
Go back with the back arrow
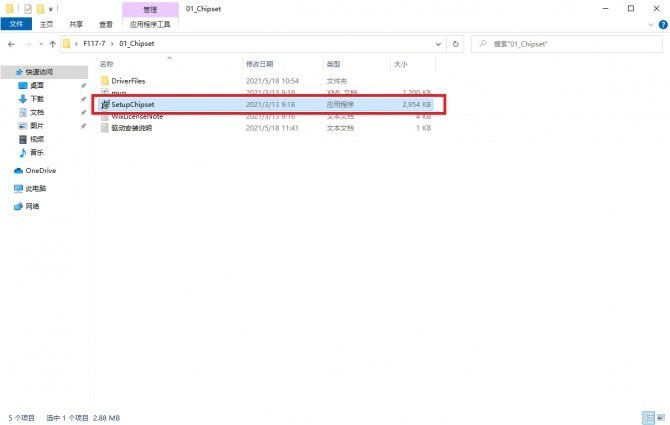point(12,44)
